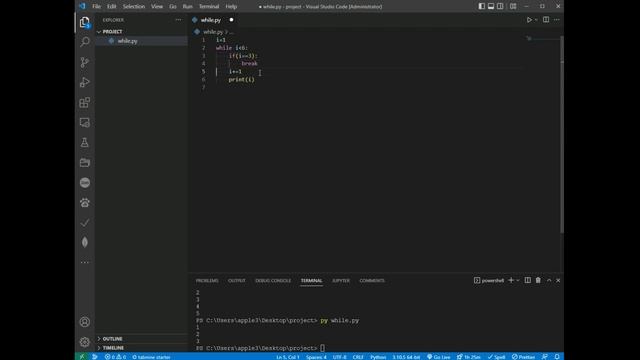Toggle secondary side bar layout button

tap(500, 6)
